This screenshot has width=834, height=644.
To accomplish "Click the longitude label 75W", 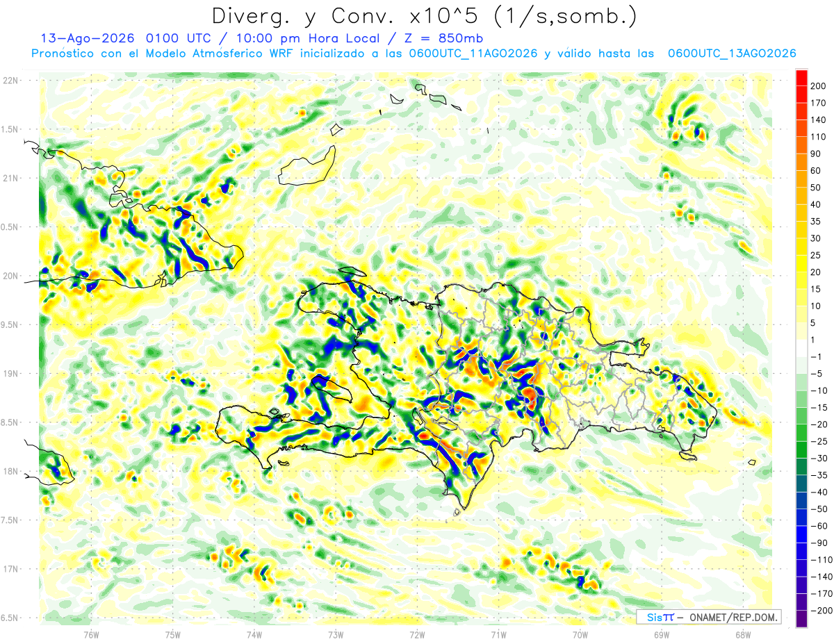I will click(173, 634).
